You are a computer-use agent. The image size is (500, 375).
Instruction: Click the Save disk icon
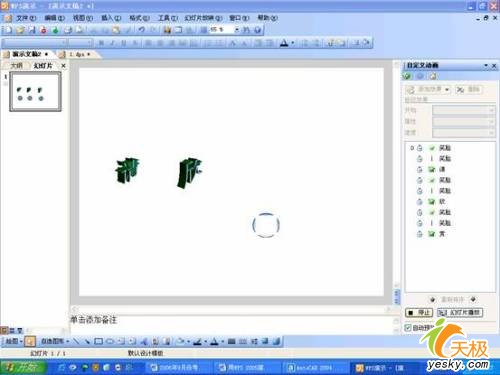point(32,30)
